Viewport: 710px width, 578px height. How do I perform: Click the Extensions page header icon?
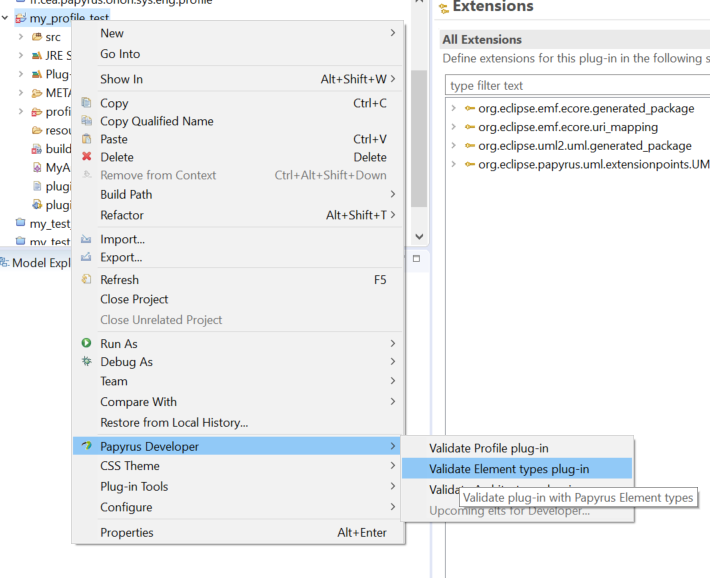pos(444,8)
